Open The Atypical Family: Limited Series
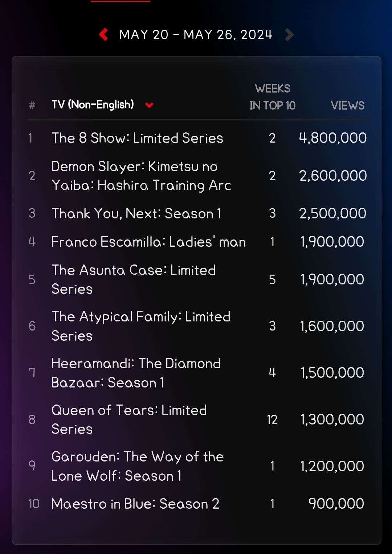The width and height of the screenshot is (392, 554). [141, 326]
